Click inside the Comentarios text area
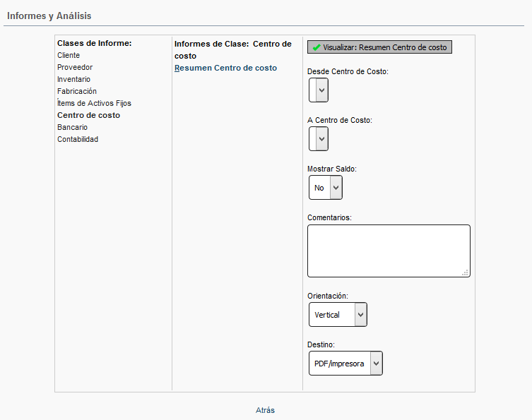This screenshot has height=420, width=532. (x=388, y=251)
